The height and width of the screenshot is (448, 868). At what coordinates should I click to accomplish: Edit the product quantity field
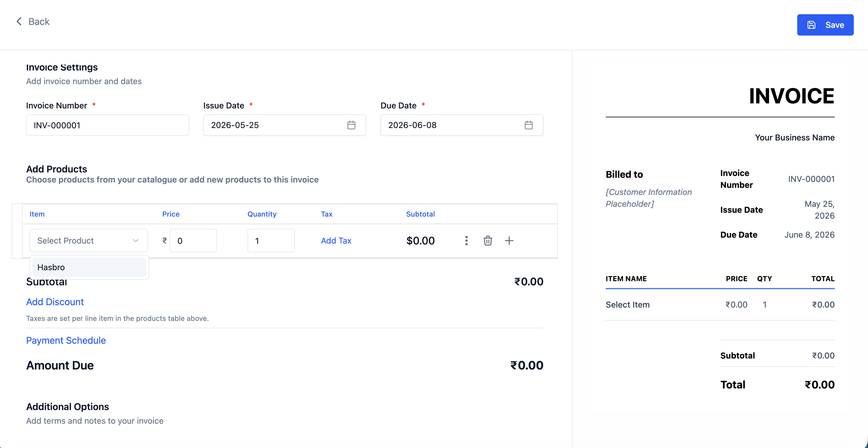click(x=271, y=241)
